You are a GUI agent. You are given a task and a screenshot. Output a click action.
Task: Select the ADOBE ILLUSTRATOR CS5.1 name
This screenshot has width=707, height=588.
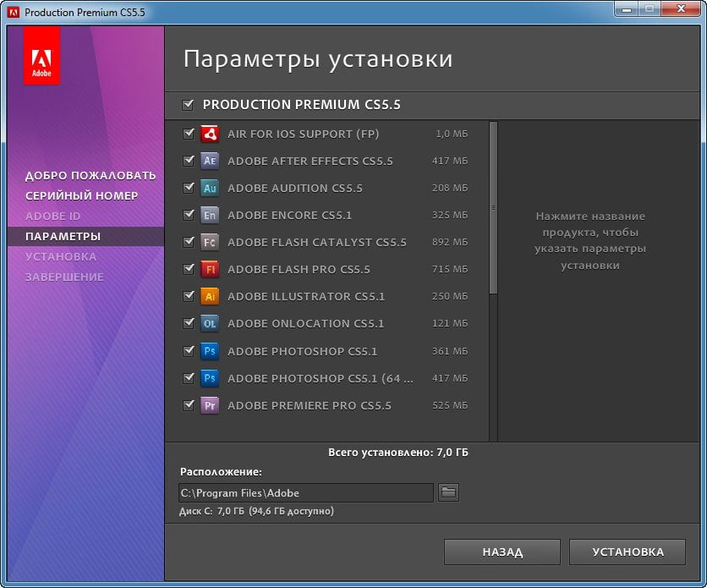[306, 296]
